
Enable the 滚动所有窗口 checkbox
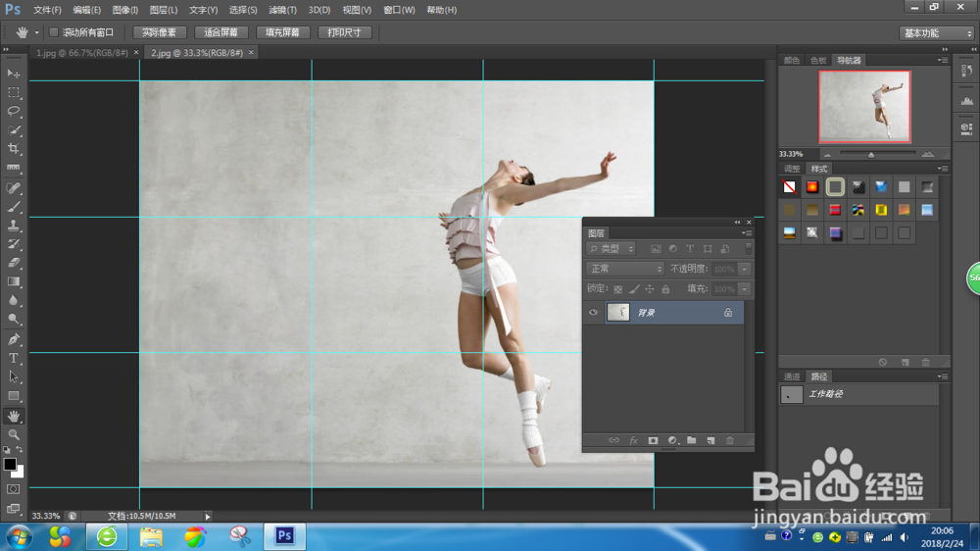(54, 32)
